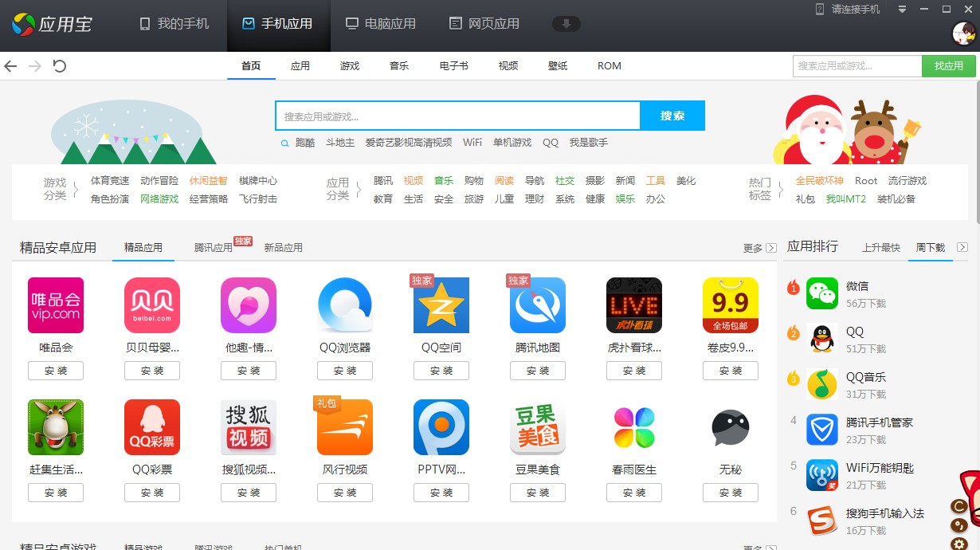The height and width of the screenshot is (550, 980).
Task: Open the 贝贝母婴 app icon
Action: click(x=152, y=305)
